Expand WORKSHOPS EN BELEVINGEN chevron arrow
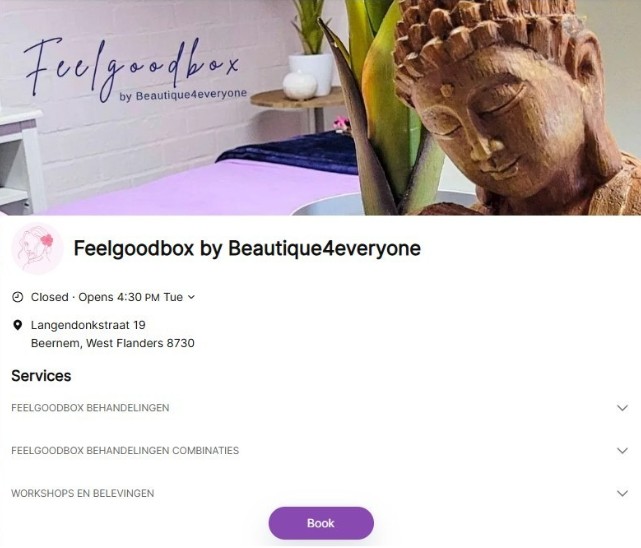 [x=622, y=493]
